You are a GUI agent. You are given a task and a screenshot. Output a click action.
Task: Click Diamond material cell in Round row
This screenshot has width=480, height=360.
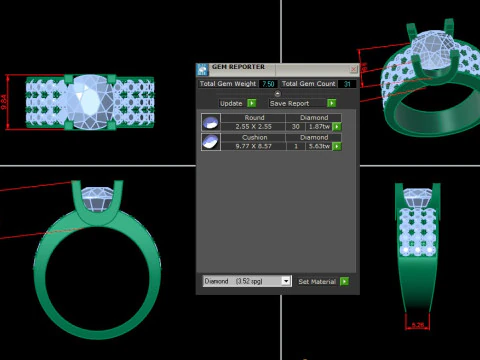pyautogui.click(x=314, y=118)
